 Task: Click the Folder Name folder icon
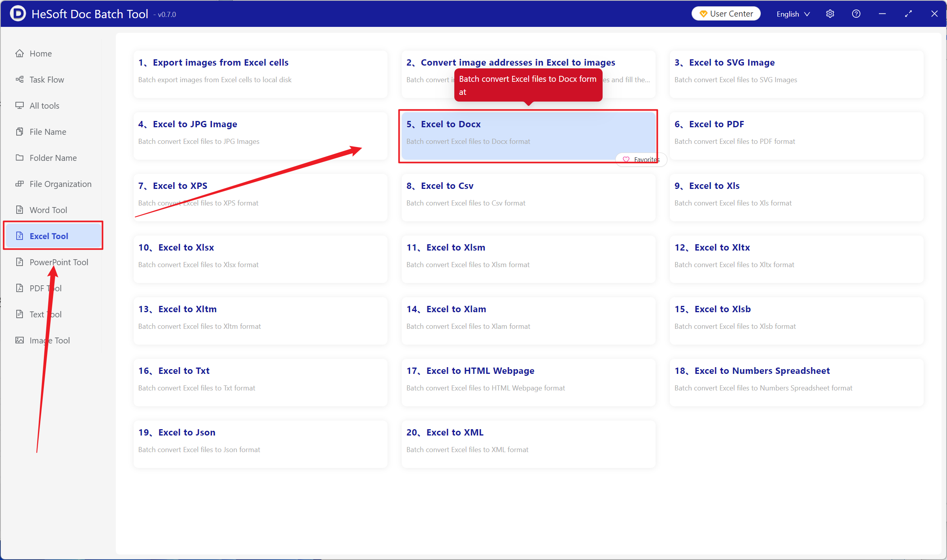(19, 158)
